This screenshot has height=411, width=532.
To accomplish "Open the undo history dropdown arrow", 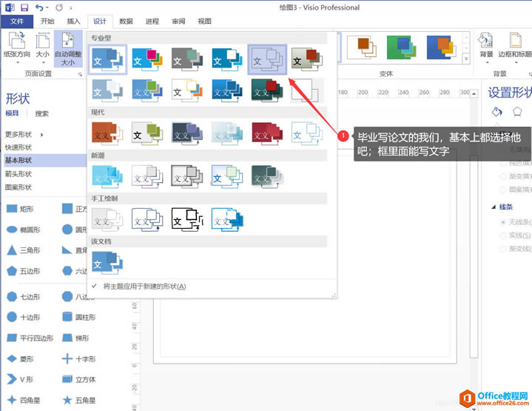I will tap(47, 8).
